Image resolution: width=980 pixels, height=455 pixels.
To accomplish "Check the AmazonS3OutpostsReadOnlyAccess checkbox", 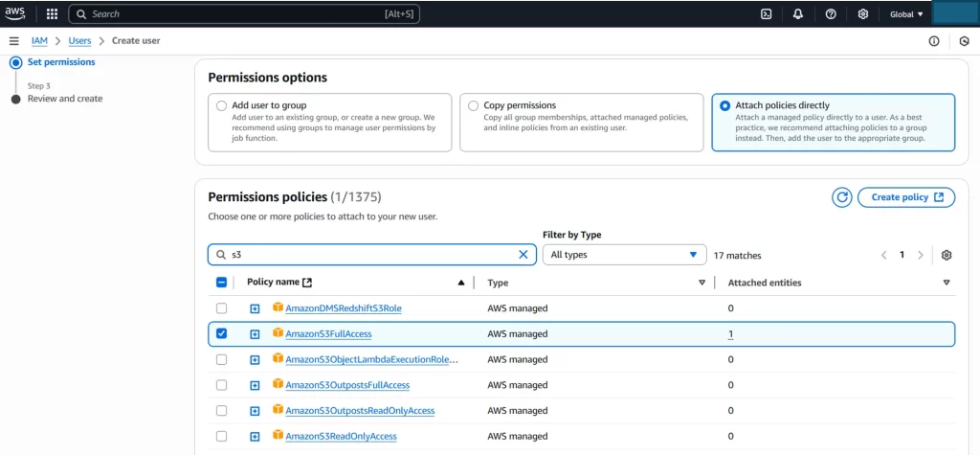I will coord(221,411).
